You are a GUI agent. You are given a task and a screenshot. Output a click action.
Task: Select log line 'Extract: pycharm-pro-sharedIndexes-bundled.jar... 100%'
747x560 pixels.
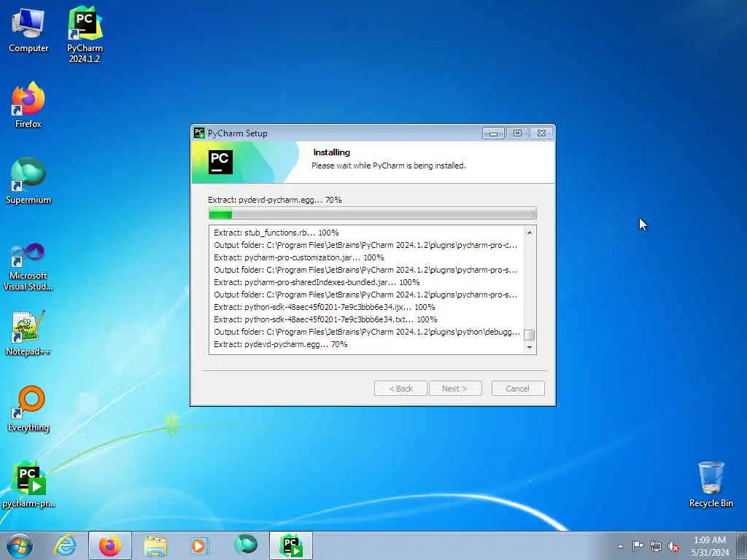317,282
